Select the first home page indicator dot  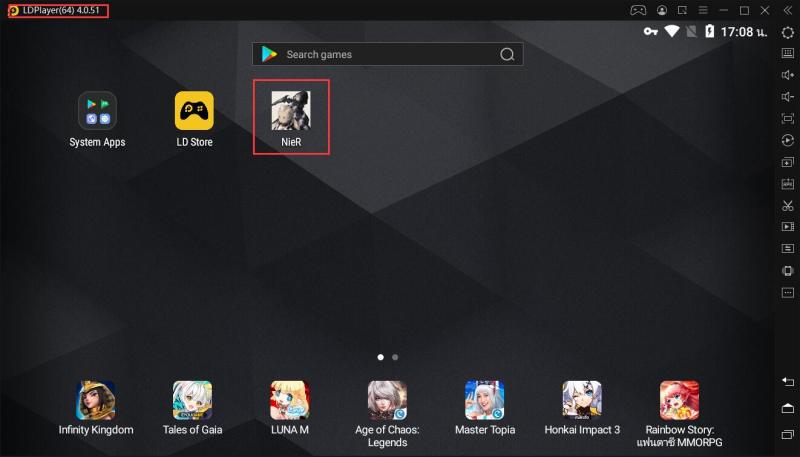pyautogui.click(x=381, y=357)
